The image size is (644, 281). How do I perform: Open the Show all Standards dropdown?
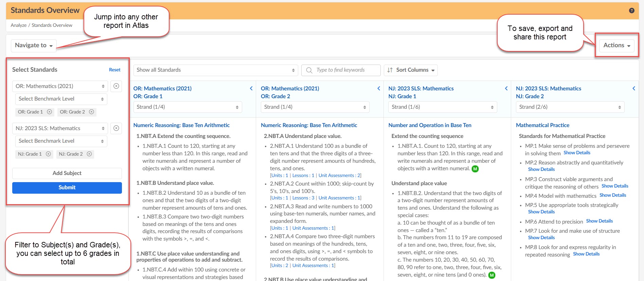(216, 70)
